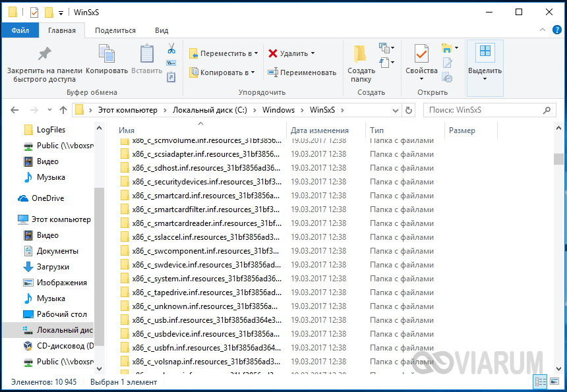Switch to large thumbnails view icon in status bar

coord(554,381)
